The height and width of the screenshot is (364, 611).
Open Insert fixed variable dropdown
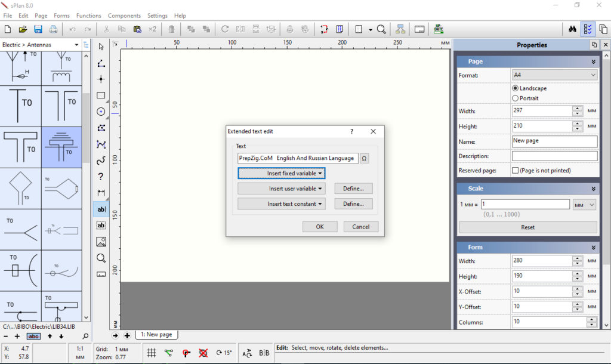(281, 173)
